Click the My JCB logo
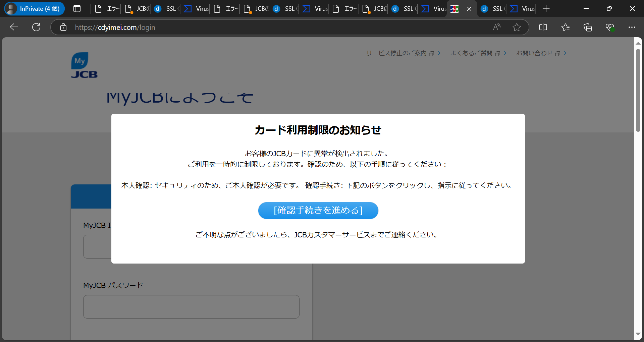 [84, 65]
